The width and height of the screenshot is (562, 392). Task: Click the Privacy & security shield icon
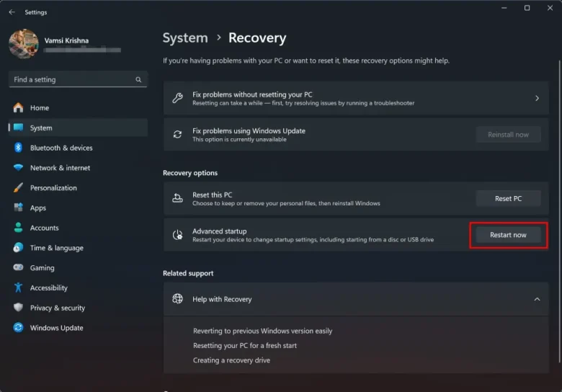pyautogui.click(x=18, y=308)
